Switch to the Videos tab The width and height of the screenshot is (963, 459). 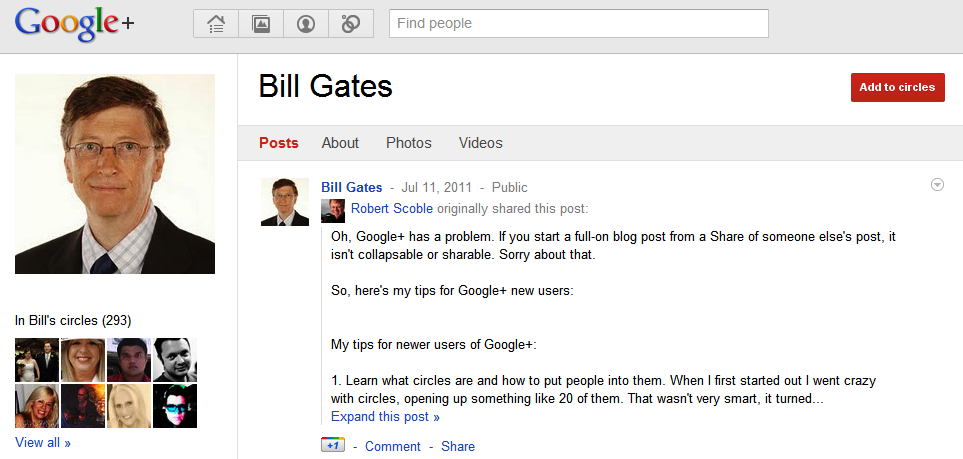tap(480, 143)
